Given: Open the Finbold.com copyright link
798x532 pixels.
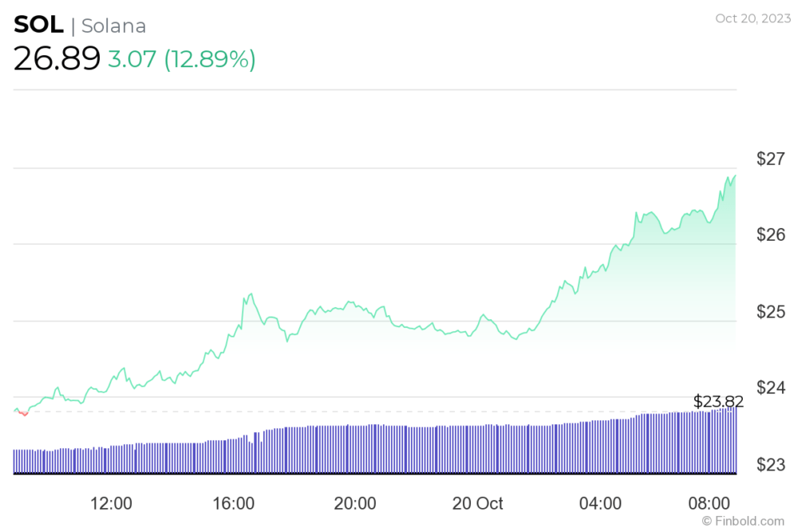Looking at the screenshot, I should pos(743,521).
